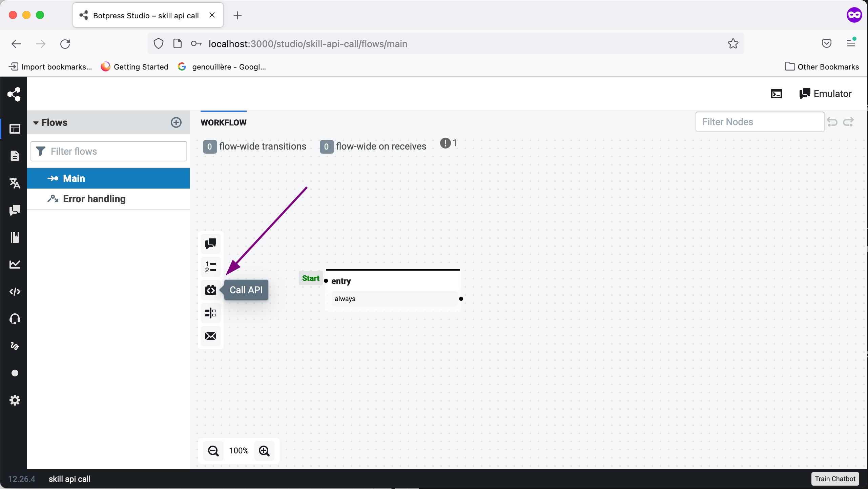Open the Code Editor sidebar icon
The height and width of the screenshot is (489, 868).
point(15,291)
